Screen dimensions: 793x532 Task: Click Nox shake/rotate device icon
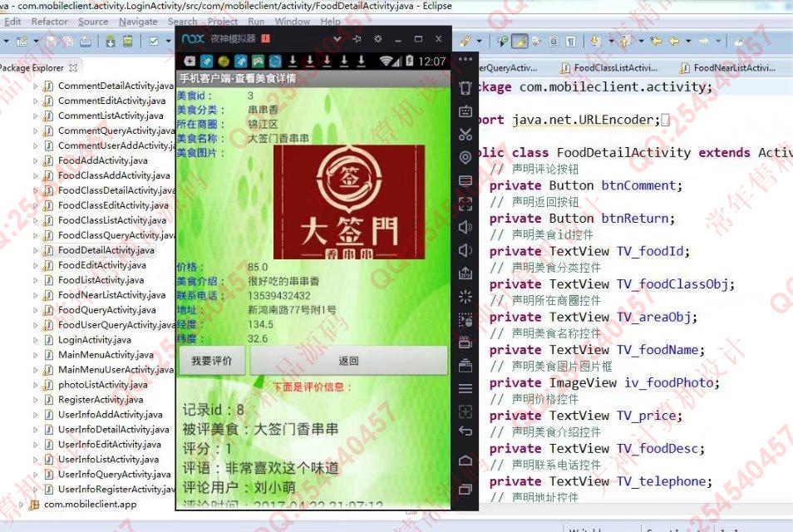[465, 87]
